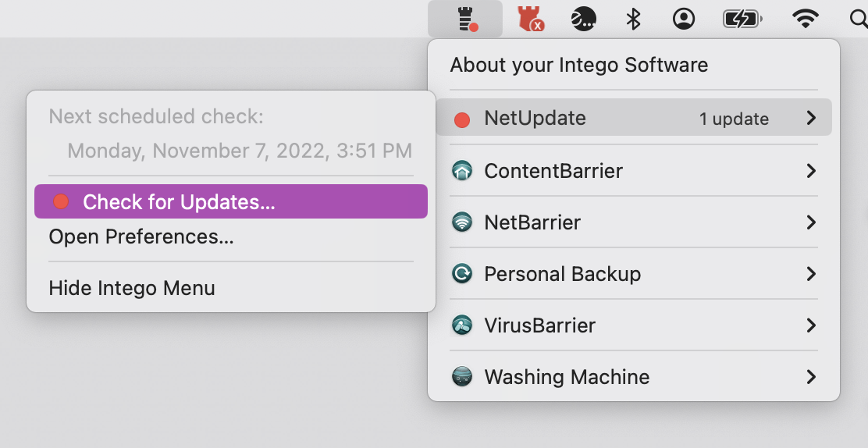Expand the Washing Machine submenu chevron

[811, 376]
